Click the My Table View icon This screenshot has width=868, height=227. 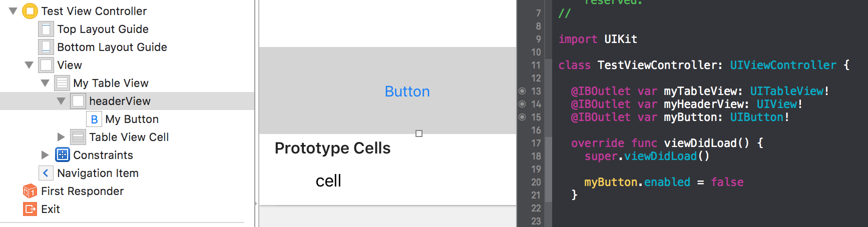[62, 83]
